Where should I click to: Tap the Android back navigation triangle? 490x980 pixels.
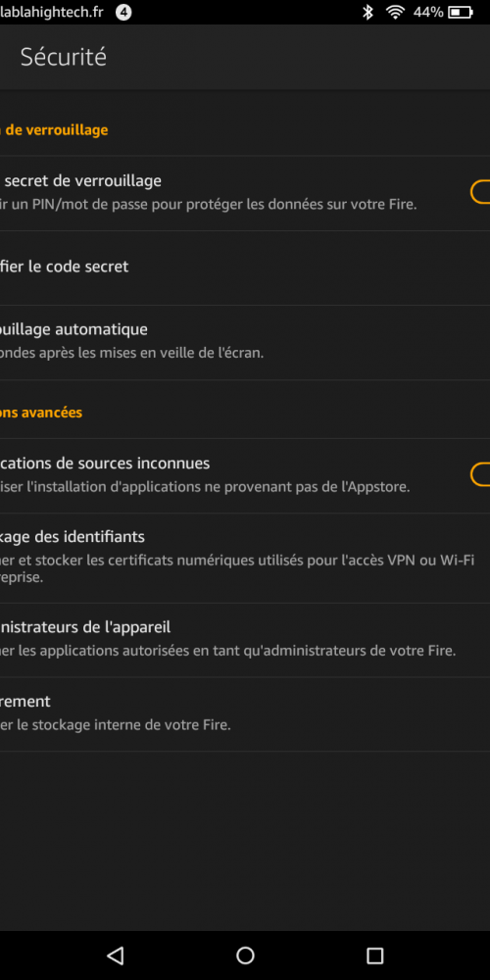(x=115, y=955)
